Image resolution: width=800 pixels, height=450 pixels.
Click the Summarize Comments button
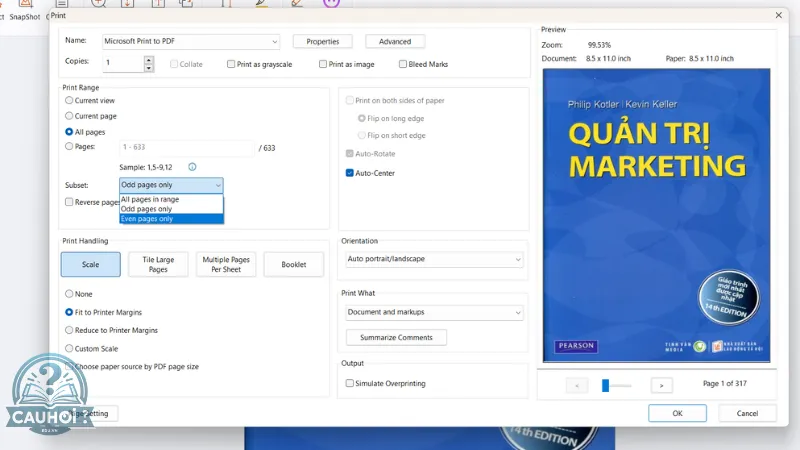point(396,337)
